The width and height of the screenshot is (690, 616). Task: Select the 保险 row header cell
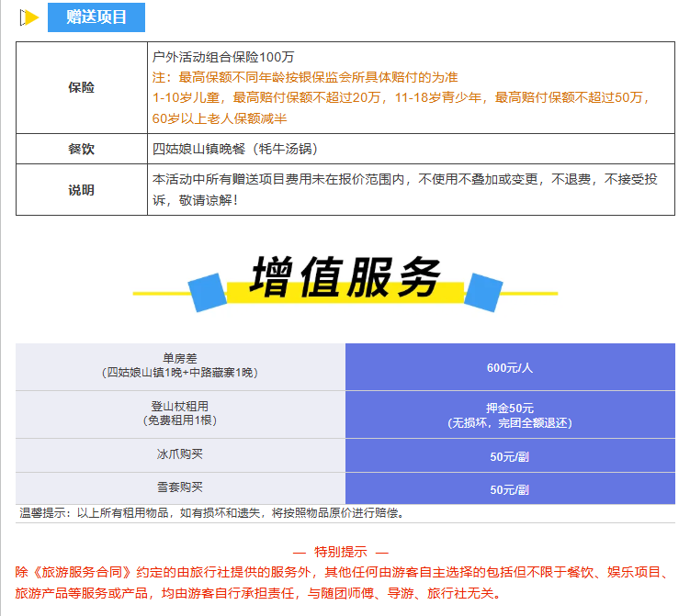(81, 87)
